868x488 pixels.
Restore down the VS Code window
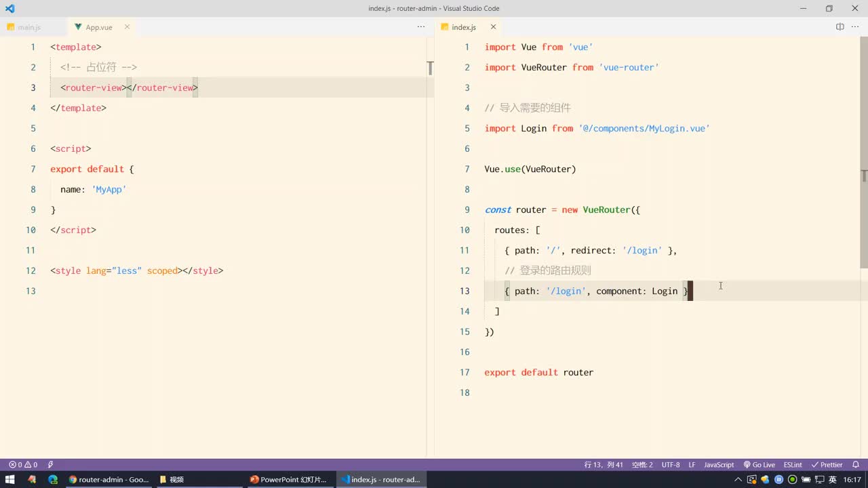pyautogui.click(x=829, y=8)
